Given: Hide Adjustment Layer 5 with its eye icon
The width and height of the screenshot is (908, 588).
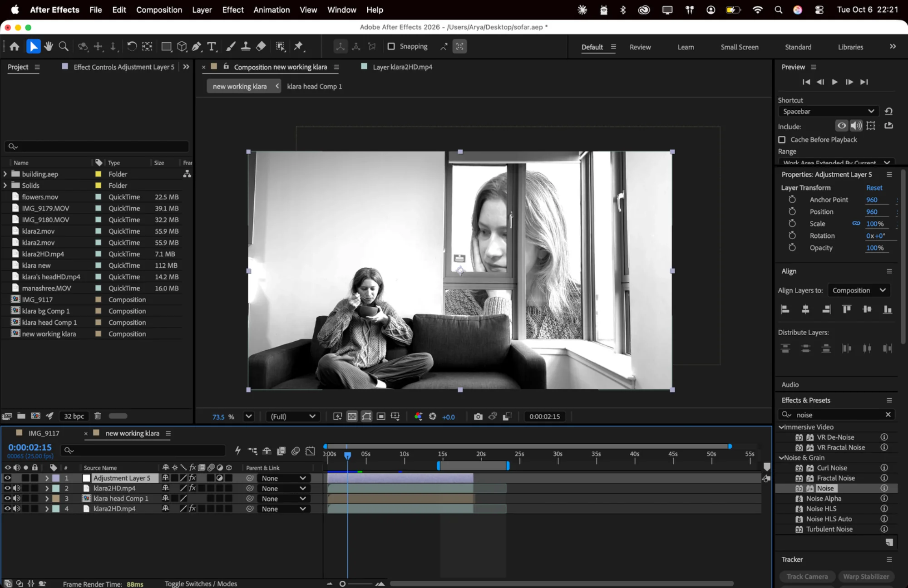Looking at the screenshot, I should (7, 478).
